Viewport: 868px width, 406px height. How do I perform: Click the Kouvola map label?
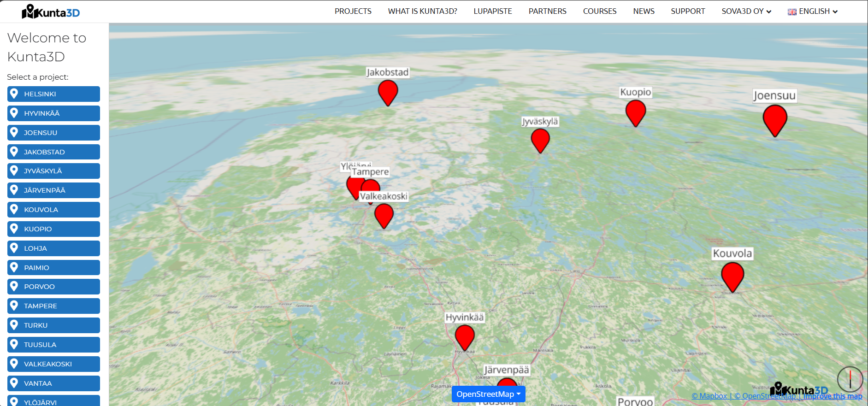732,253
